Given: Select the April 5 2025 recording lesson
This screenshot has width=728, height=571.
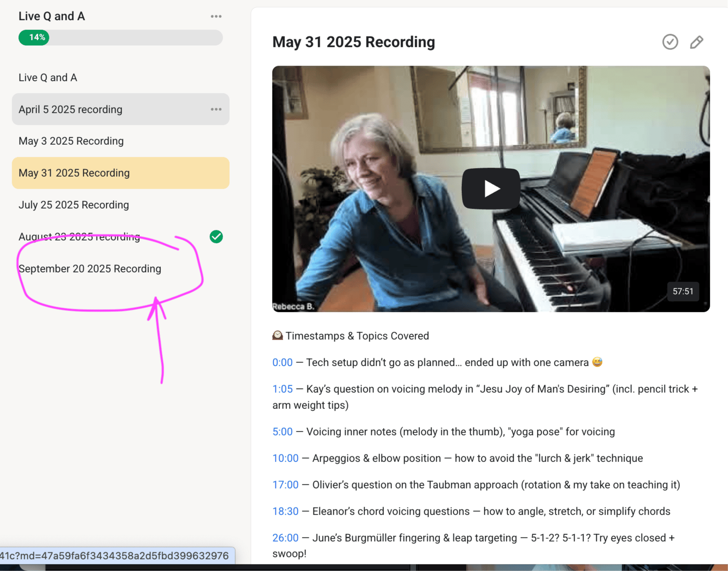Looking at the screenshot, I should pyautogui.click(x=70, y=109).
